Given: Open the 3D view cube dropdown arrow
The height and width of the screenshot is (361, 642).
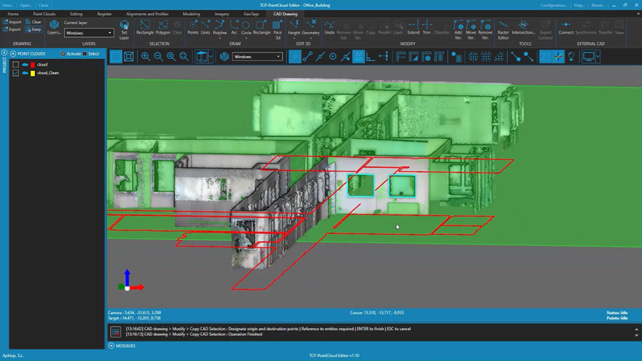Looking at the screenshot, I should pos(211,56).
